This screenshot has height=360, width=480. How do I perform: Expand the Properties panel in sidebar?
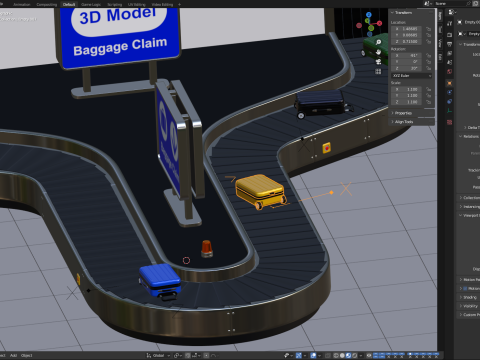(x=412, y=113)
